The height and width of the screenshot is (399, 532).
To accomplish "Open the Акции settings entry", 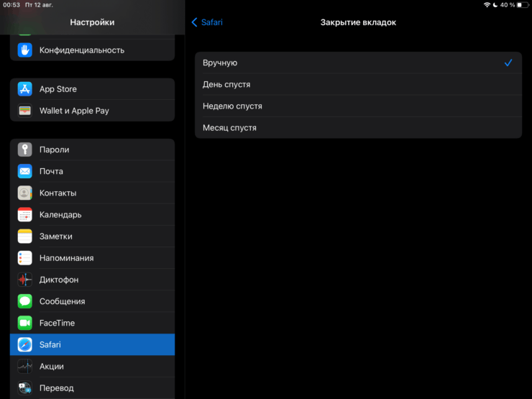I will click(x=92, y=366).
